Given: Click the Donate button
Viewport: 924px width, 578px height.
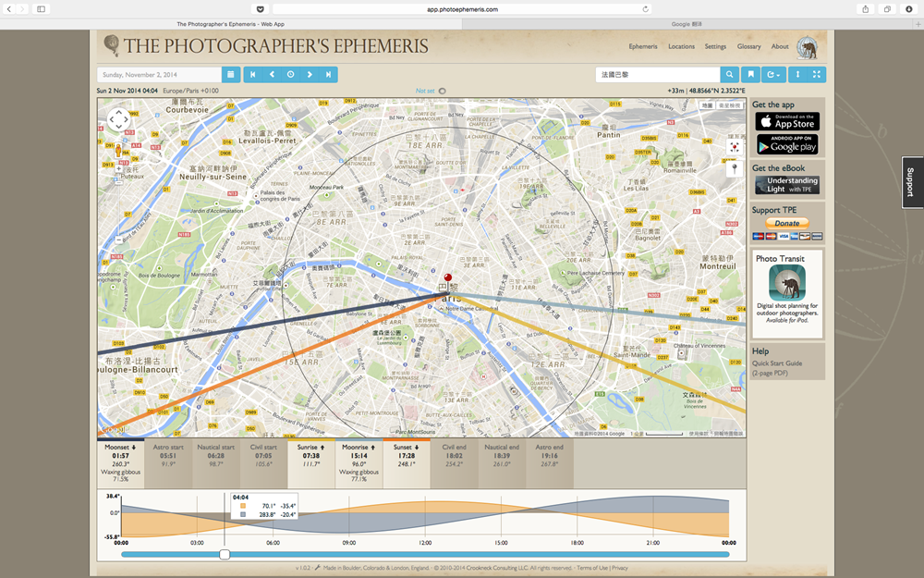Looking at the screenshot, I should click(786, 223).
